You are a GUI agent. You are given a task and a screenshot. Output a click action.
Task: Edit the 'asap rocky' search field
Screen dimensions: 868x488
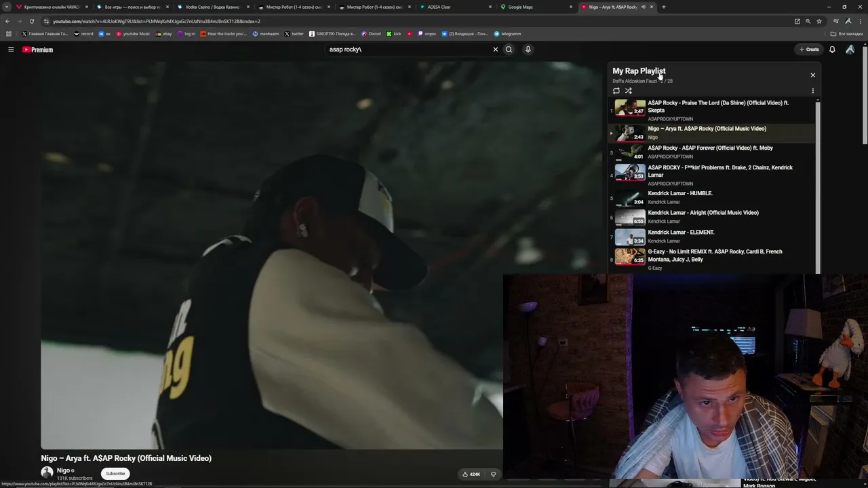click(x=407, y=49)
